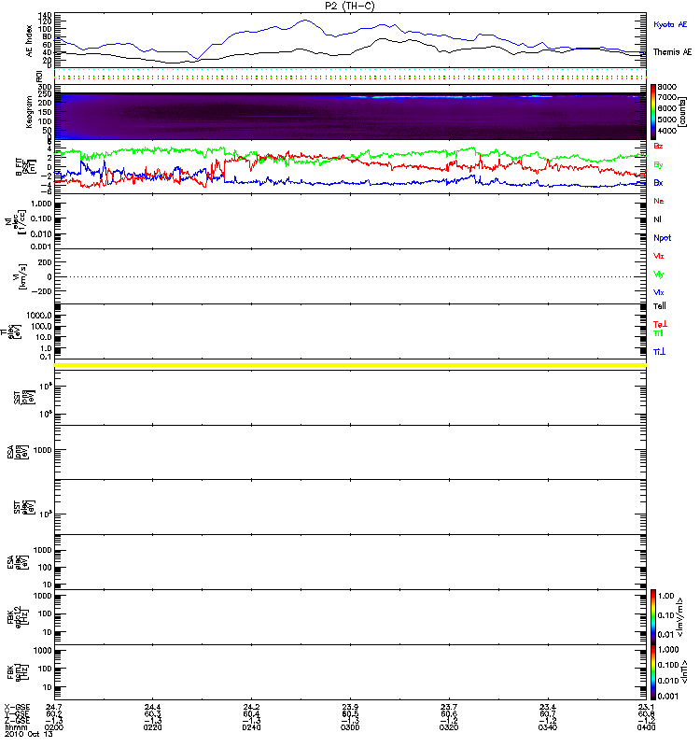Screen dimensions: 700x747
Task: Click the 'AE Index' axis label
Action: point(30,41)
